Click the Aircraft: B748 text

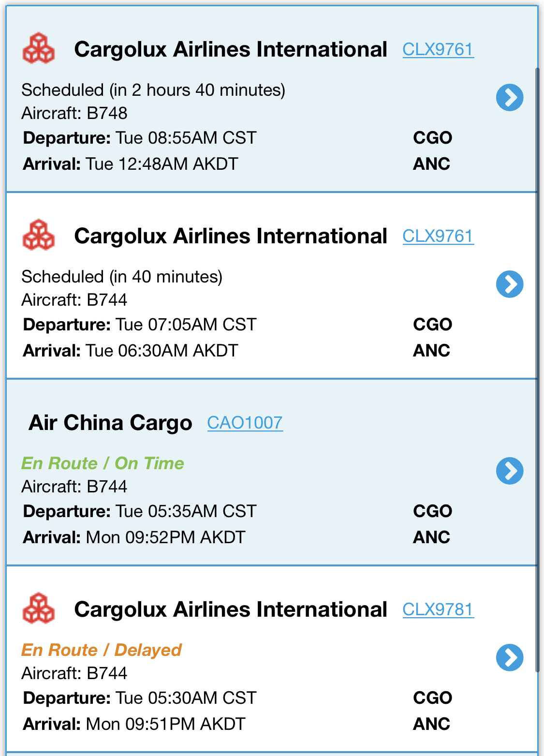74,113
